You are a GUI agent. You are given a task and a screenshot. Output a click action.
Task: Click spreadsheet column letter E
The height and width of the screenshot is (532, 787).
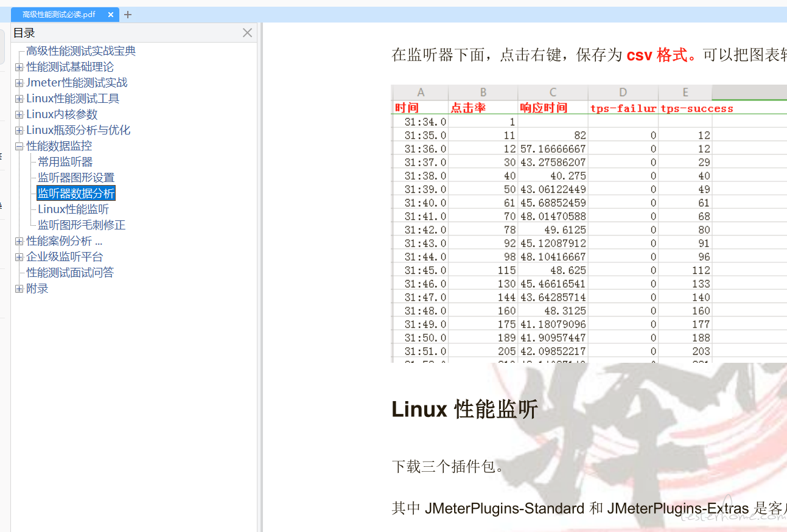click(x=685, y=93)
